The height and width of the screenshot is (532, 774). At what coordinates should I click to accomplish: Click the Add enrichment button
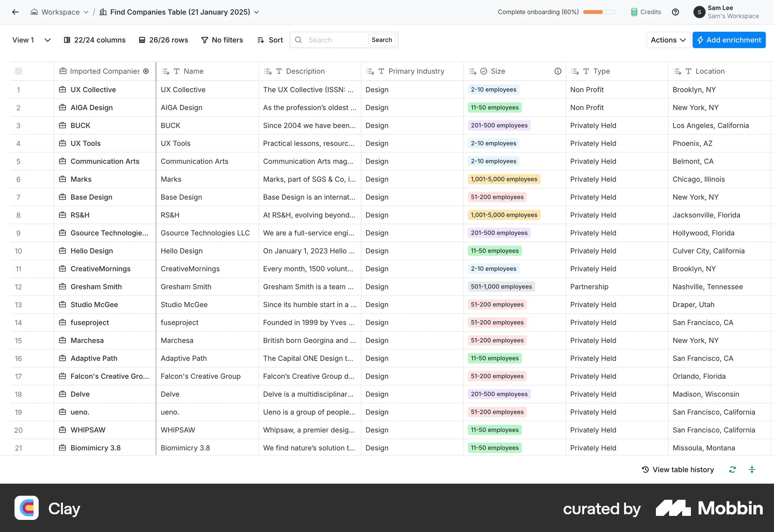(x=729, y=40)
